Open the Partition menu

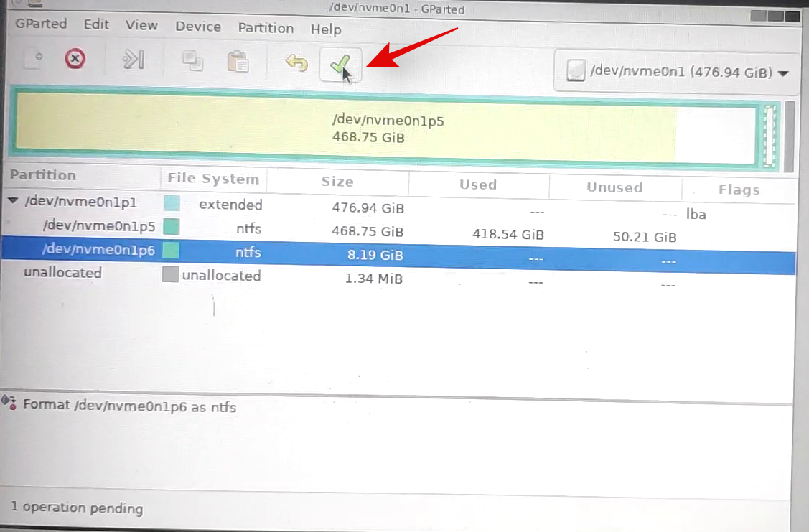(266, 29)
